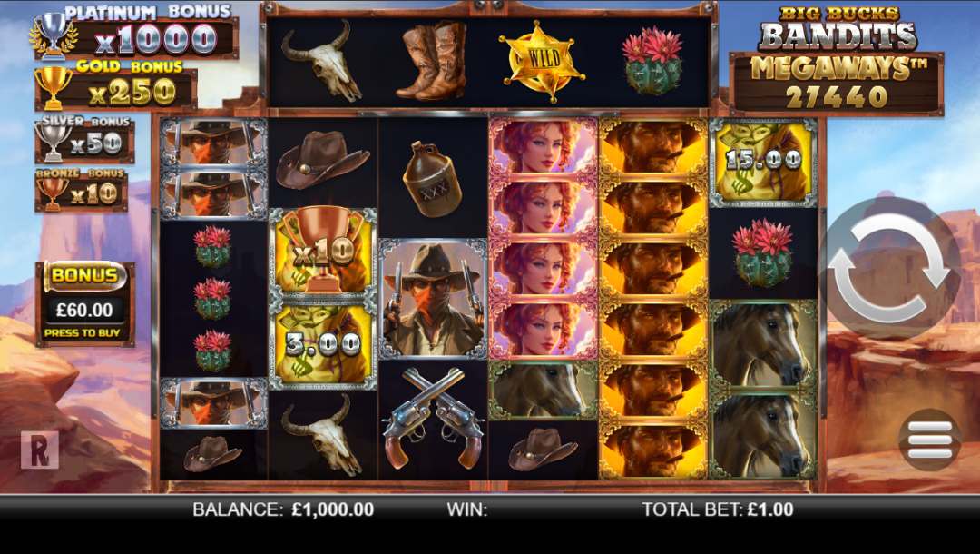Click the masked bandit with pistols symbol
The width and height of the screenshot is (980, 554).
pyautogui.click(x=433, y=299)
